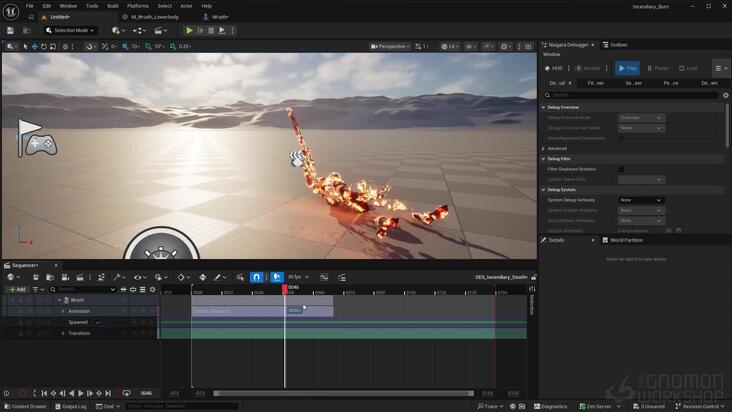The width and height of the screenshot is (732, 412).
Task: Expand the Transform track
Action: pyautogui.click(x=63, y=334)
